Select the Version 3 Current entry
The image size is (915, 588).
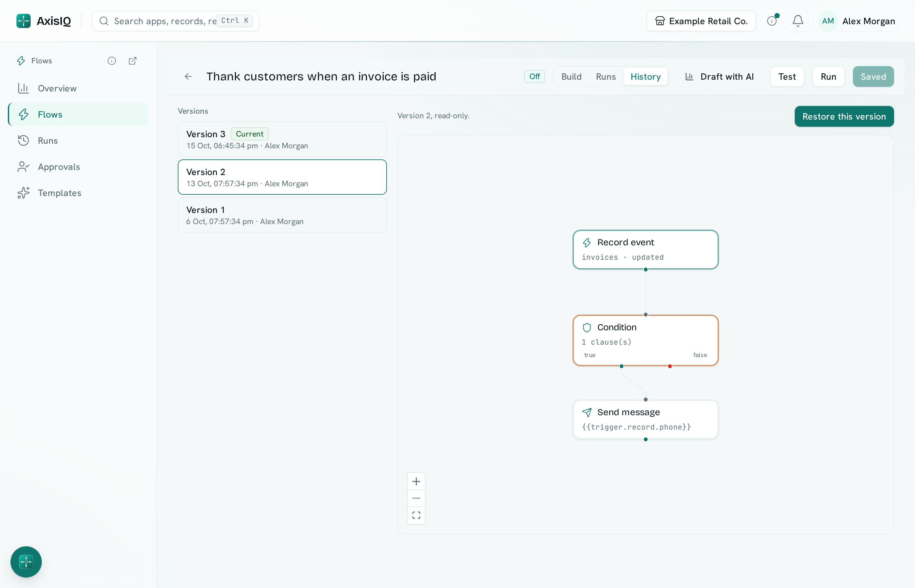coord(282,139)
